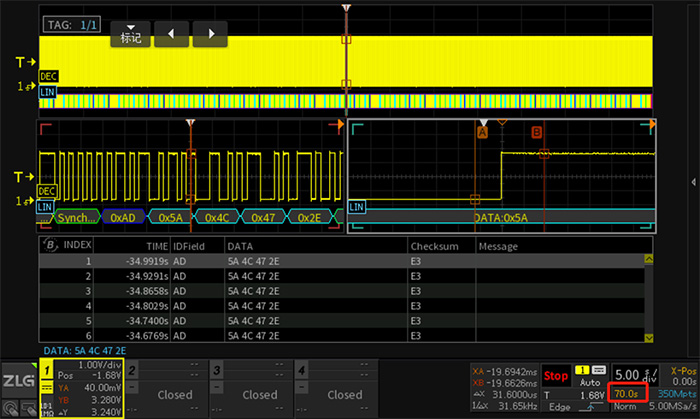Click the decode table vertical scrollbar
Viewport: 700px width, 419px height.
coord(649,300)
